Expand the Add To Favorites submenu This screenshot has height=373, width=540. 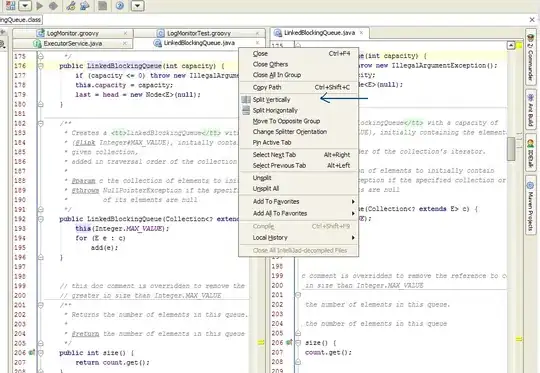299,202
